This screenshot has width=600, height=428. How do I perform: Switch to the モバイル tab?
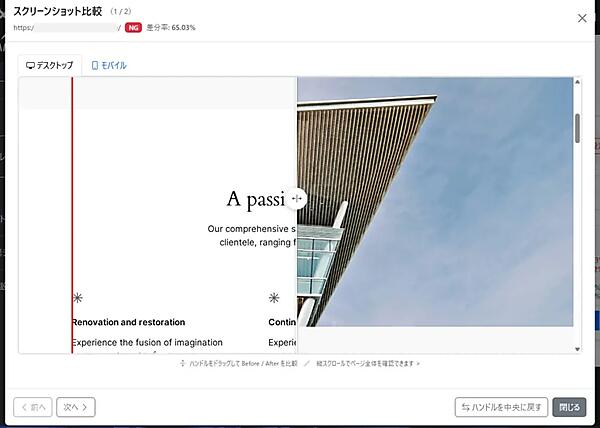tap(108, 65)
